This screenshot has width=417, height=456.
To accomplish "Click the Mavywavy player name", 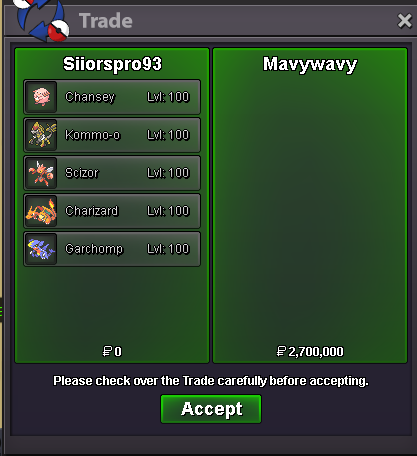I will [310, 64].
